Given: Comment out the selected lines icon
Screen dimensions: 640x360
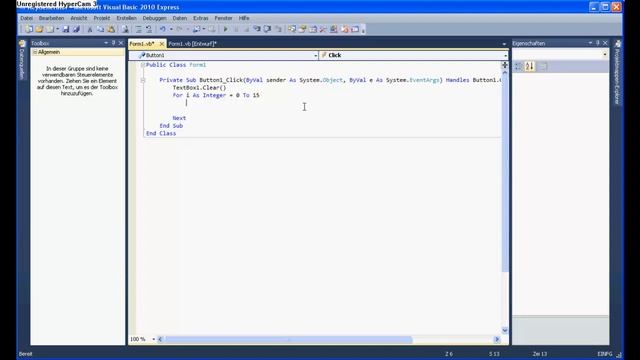Looking at the screenshot, I should (138, 29).
